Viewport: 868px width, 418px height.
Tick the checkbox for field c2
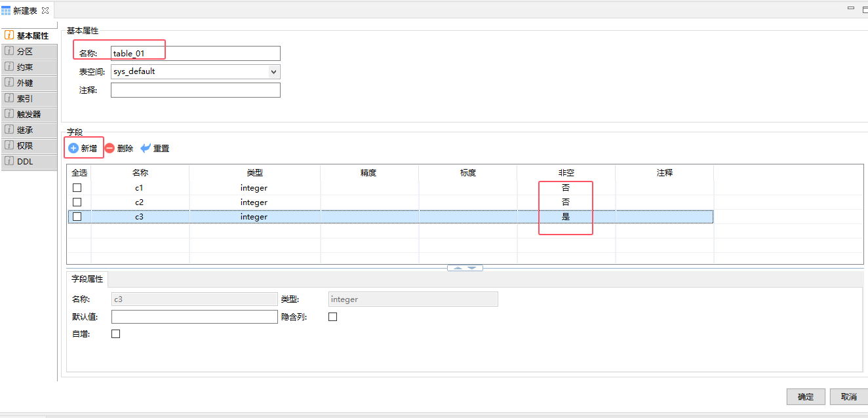pyautogui.click(x=77, y=202)
